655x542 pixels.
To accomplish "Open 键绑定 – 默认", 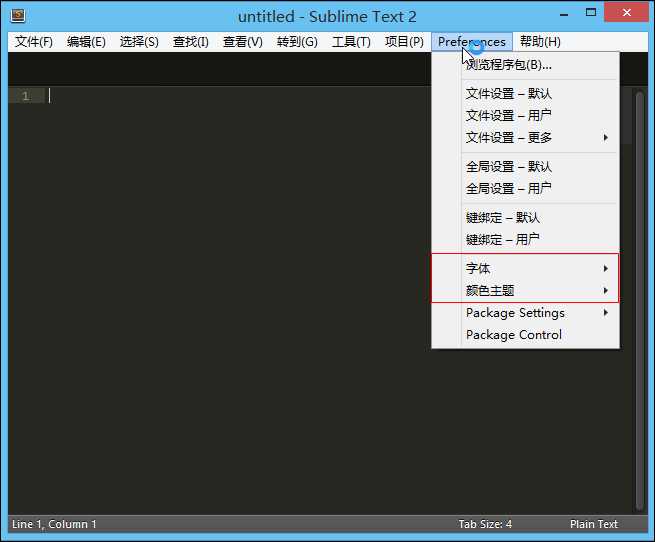I will click(526, 218).
